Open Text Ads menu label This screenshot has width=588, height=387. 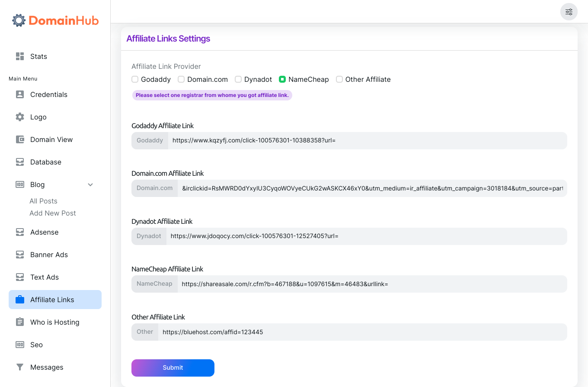pyautogui.click(x=45, y=277)
